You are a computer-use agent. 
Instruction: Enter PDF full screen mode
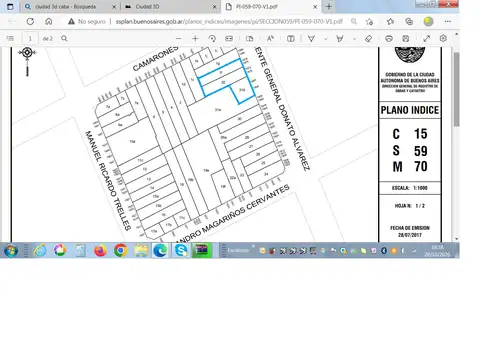tap(427, 39)
